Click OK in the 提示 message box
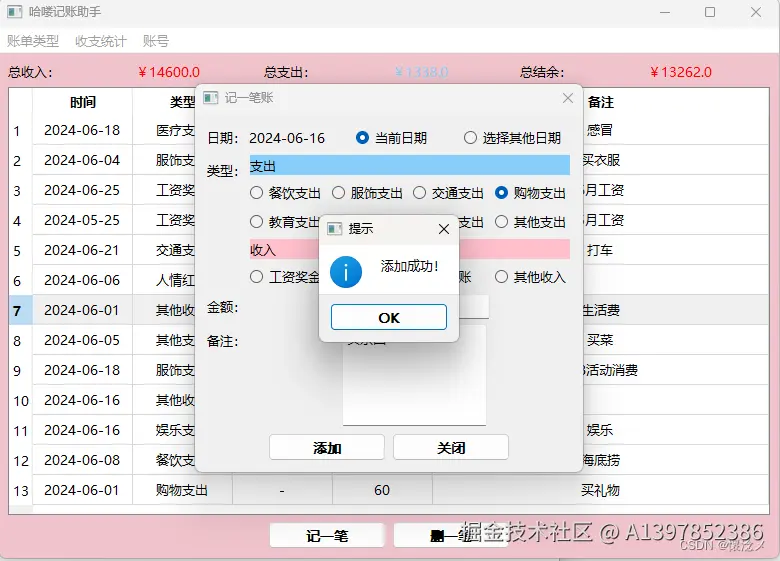This screenshot has height=561, width=780. (389, 317)
